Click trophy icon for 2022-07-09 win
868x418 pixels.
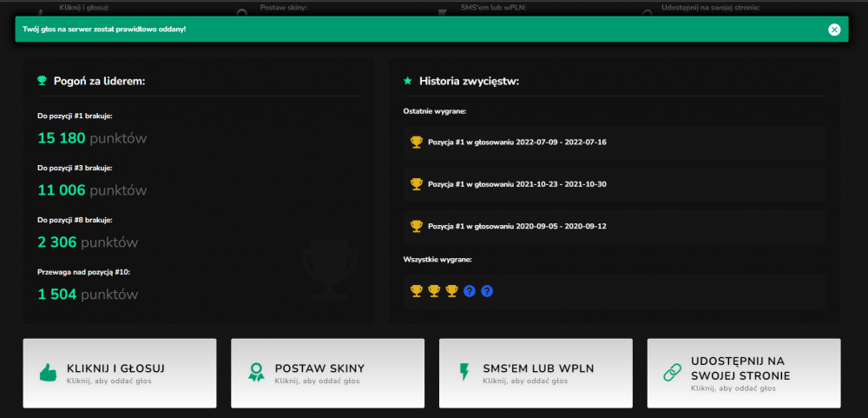(x=417, y=142)
